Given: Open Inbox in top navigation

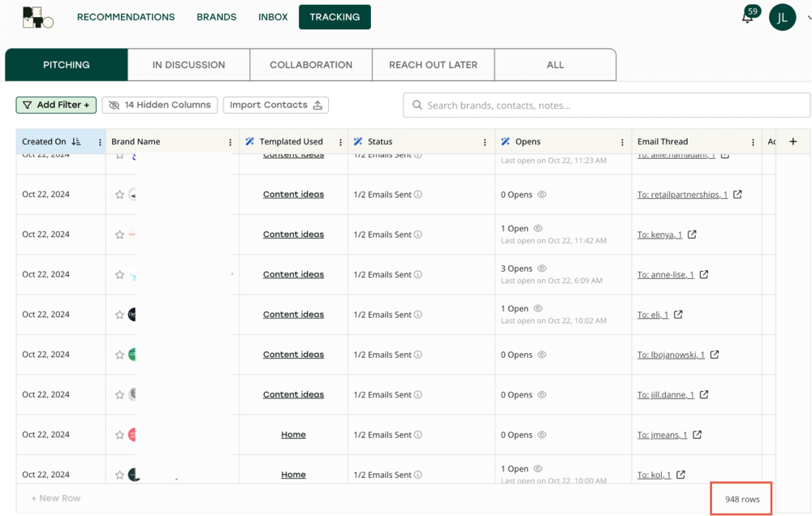Looking at the screenshot, I should pyautogui.click(x=273, y=17).
